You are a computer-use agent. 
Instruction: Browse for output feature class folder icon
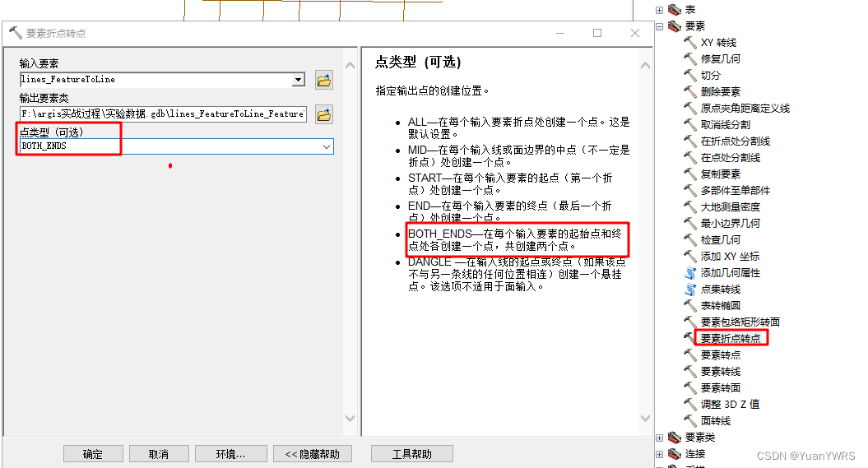coord(324,114)
